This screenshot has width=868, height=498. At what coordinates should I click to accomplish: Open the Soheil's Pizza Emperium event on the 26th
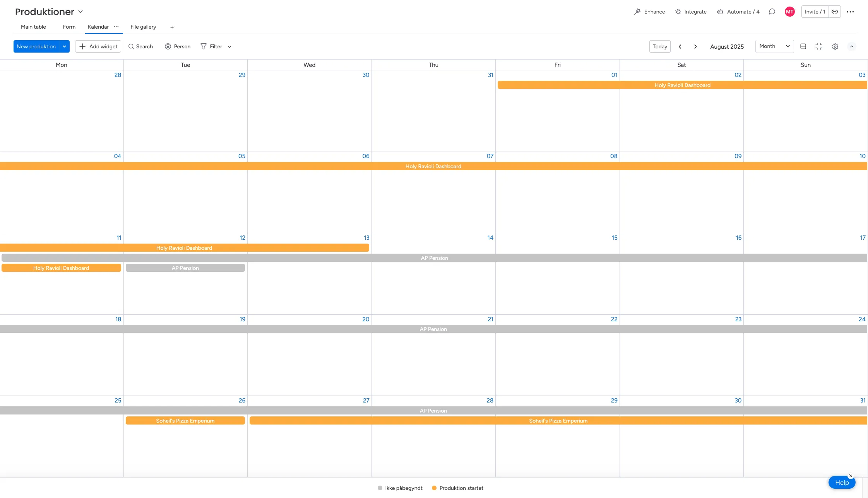coord(185,421)
